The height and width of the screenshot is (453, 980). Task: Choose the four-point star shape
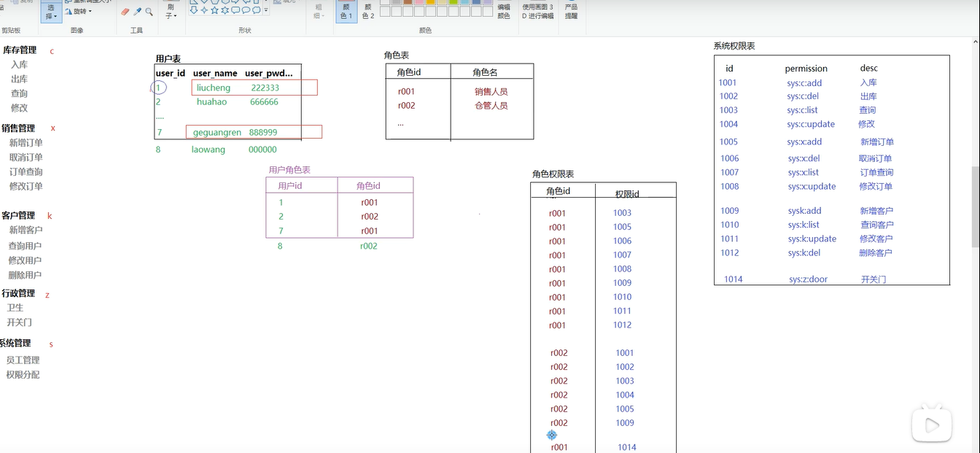[204, 10]
